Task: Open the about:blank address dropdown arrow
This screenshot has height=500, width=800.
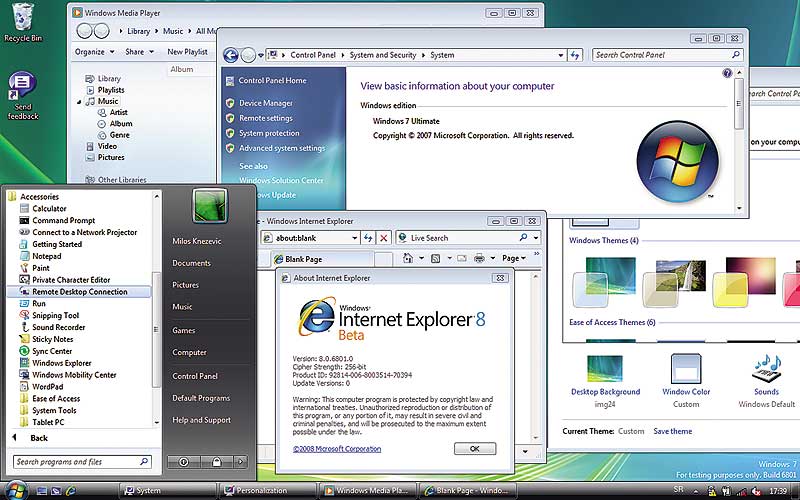Action: (x=355, y=238)
